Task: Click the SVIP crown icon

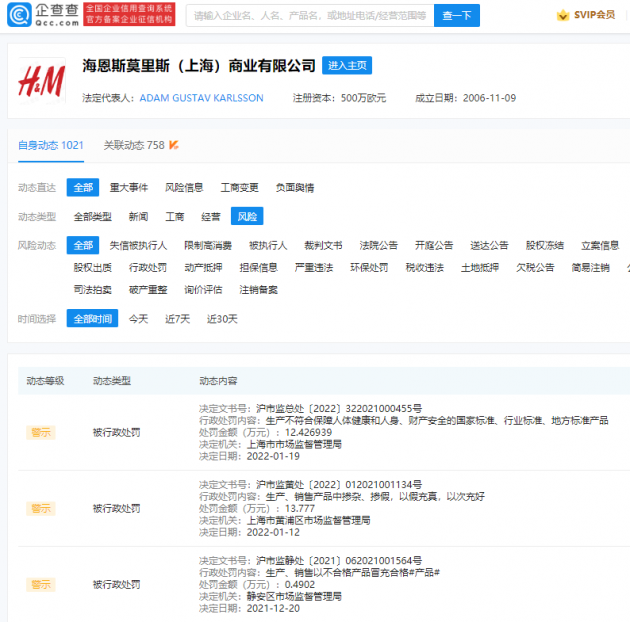Action: point(563,15)
